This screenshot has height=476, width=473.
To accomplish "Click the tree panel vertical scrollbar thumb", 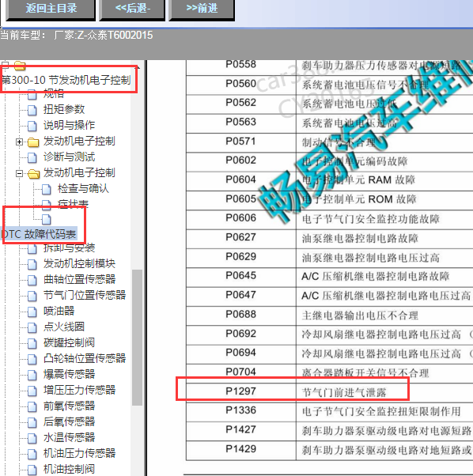I will [137, 337].
